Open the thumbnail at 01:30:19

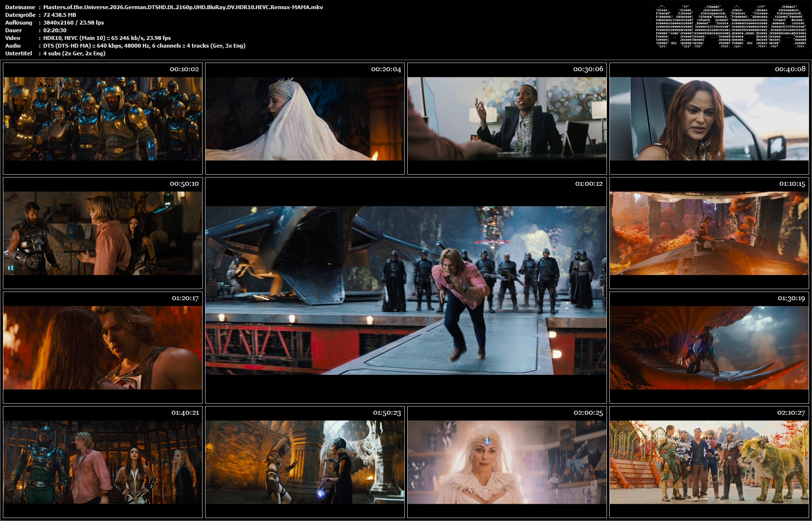pos(709,347)
